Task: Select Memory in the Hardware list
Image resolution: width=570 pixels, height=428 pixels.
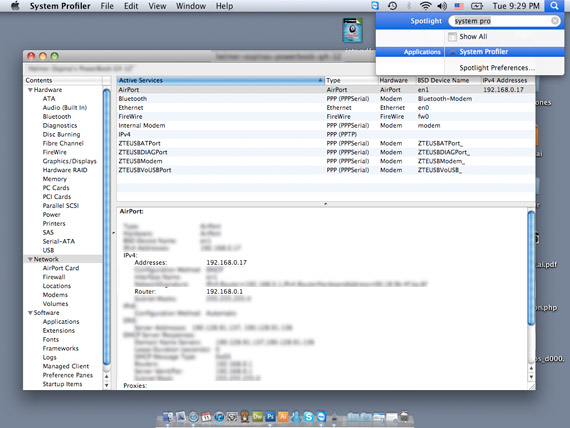Action: click(x=55, y=179)
